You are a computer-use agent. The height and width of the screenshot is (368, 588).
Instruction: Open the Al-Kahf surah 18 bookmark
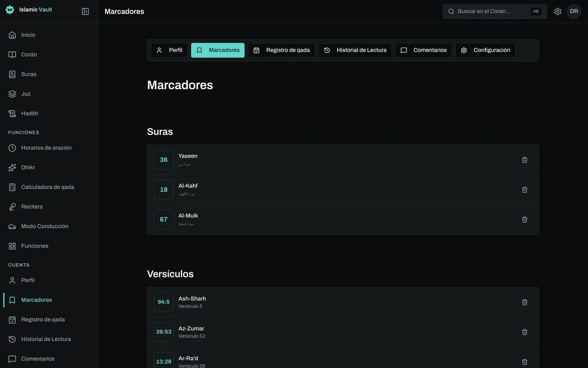tap(343, 190)
